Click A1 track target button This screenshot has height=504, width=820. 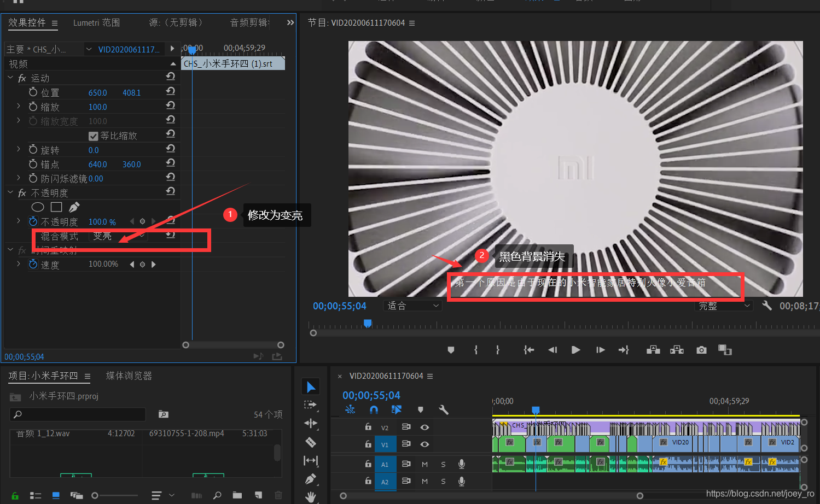pyautogui.click(x=385, y=464)
